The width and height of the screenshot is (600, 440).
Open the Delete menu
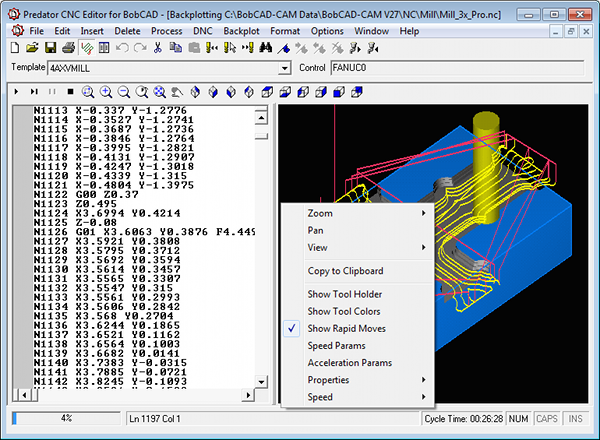pyautogui.click(x=127, y=31)
